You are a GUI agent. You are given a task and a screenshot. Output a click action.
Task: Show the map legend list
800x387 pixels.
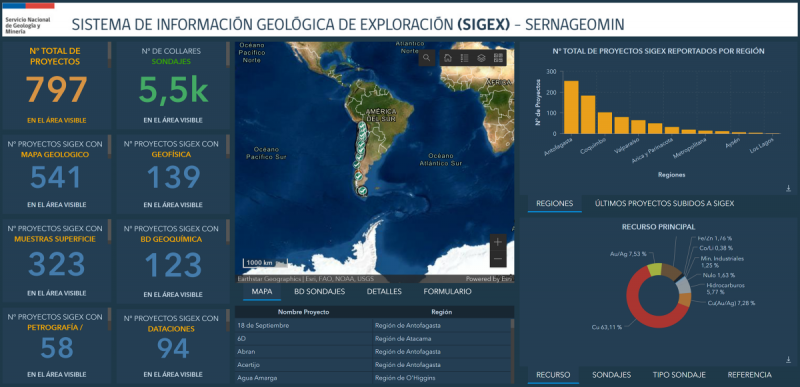point(464,58)
